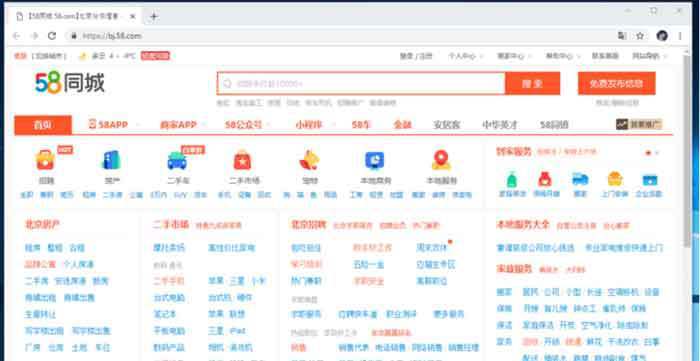Click the 销售经理 link

[x=463, y=348]
